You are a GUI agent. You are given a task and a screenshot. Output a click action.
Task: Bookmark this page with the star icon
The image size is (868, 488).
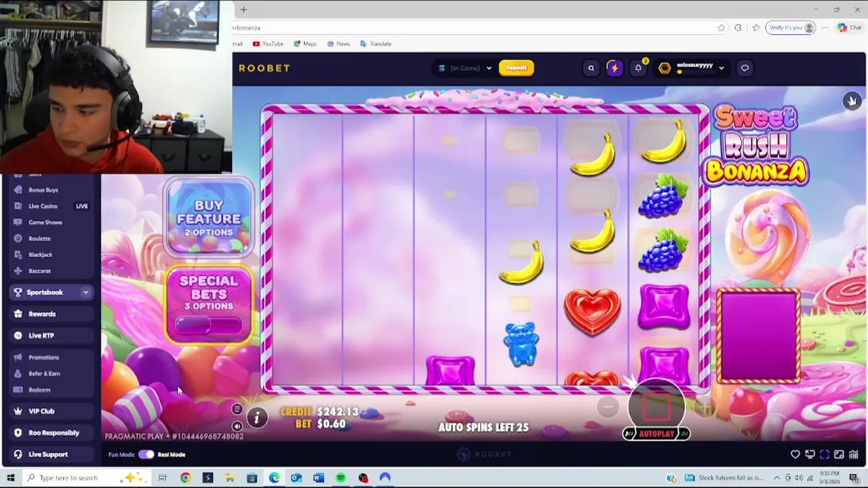point(722,28)
